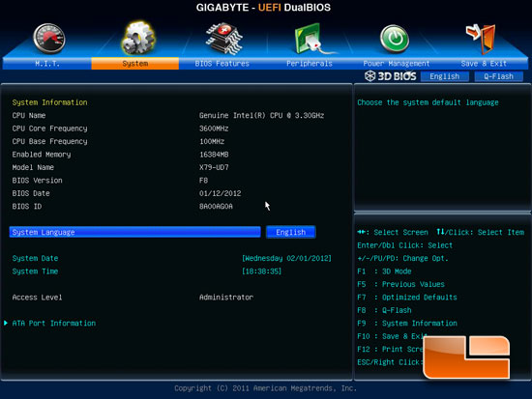Click the Enter/Dbl Click: Select hint
Viewport: 532px width, 399px height.
click(404, 245)
